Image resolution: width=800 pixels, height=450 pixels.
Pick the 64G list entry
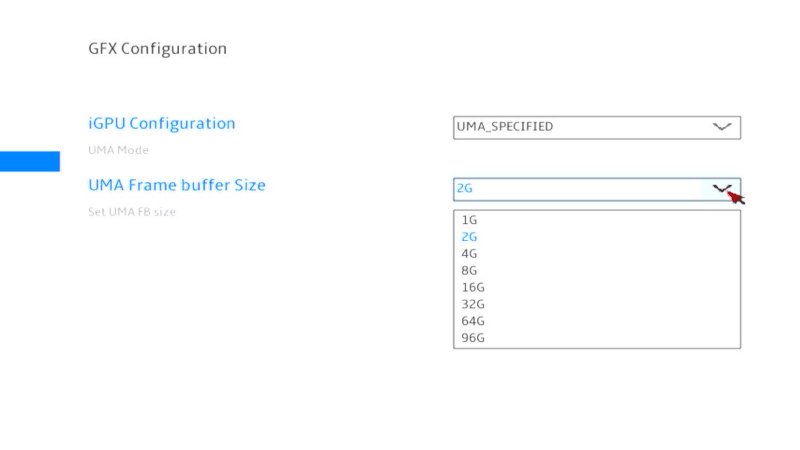[472, 322]
